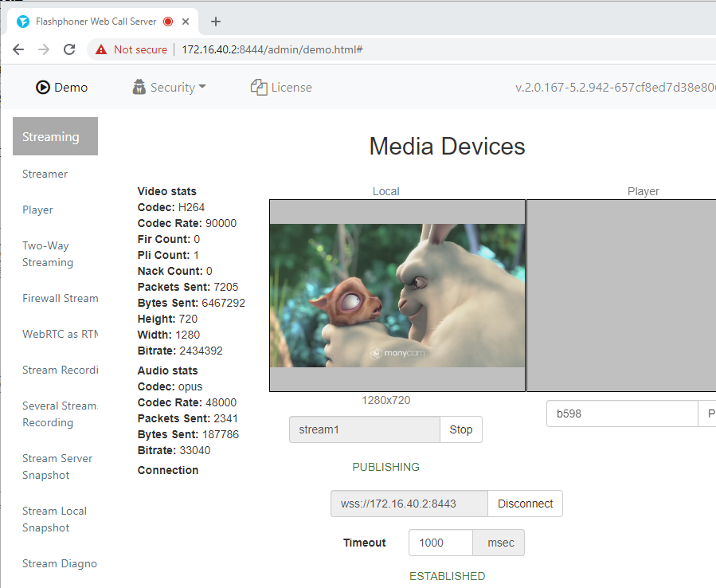The width and height of the screenshot is (716, 588).
Task: Open the Firewall Stream link
Action: pyautogui.click(x=61, y=298)
